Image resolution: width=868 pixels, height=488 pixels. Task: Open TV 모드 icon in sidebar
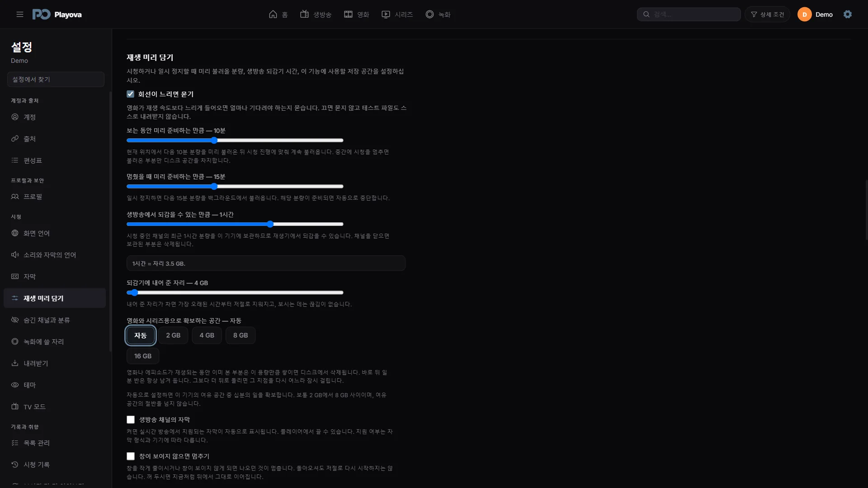click(15, 407)
